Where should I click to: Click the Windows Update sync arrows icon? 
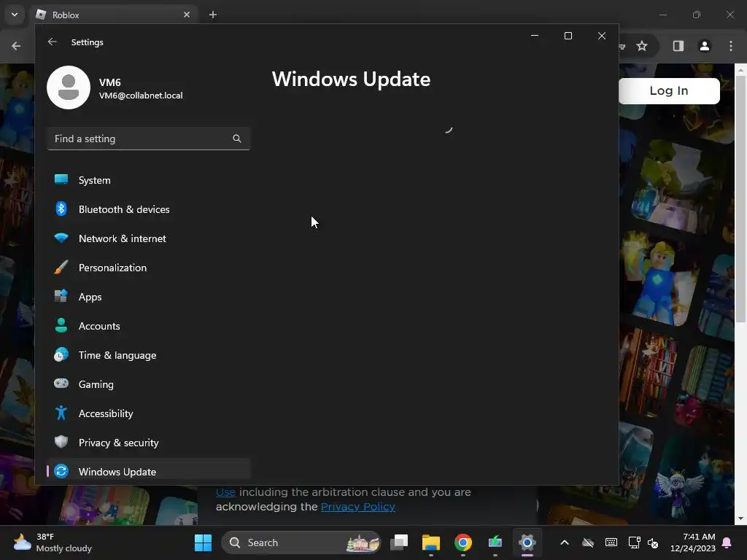click(x=61, y=471)
